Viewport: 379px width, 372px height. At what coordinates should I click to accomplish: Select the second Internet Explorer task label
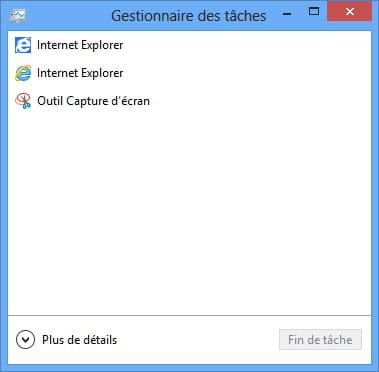(80, 73)
